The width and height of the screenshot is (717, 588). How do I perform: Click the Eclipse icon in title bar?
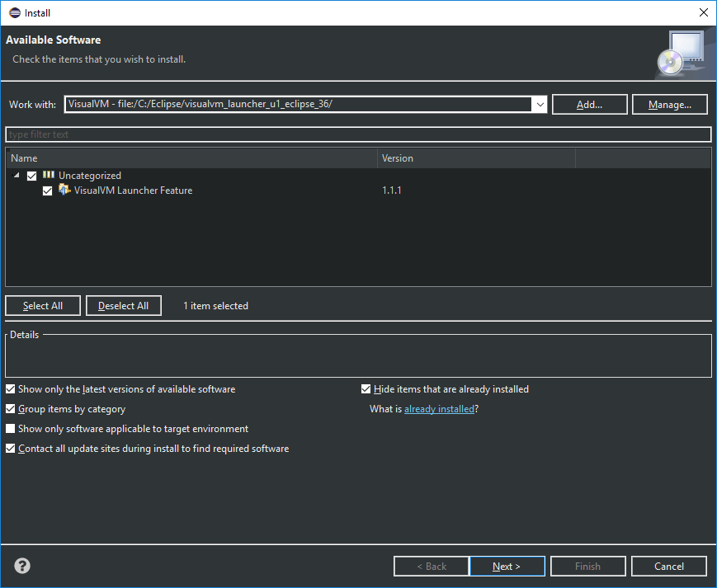14,12
